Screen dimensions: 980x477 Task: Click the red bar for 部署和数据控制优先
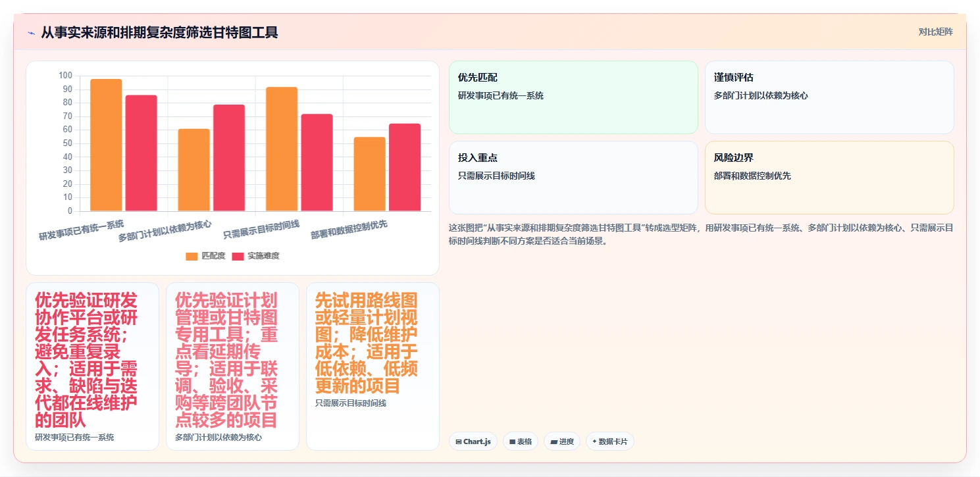click(405, 167)
